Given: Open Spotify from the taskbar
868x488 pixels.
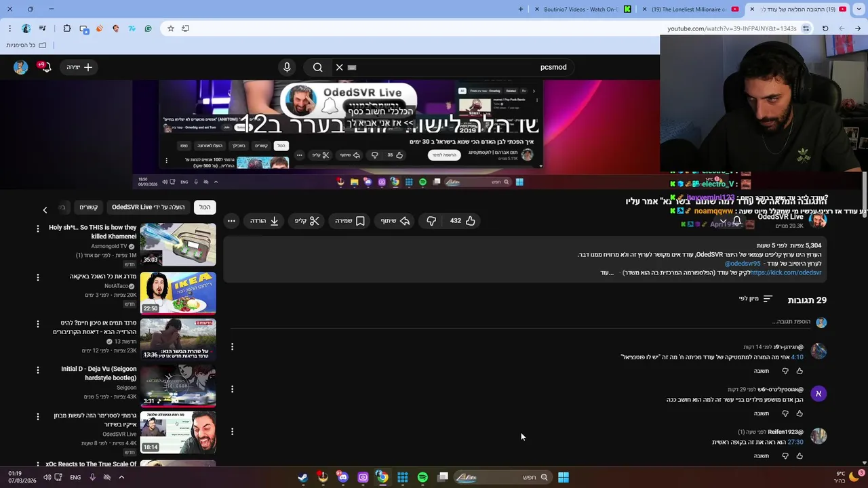Looking at the screenshot, I should tap(422, 477).
